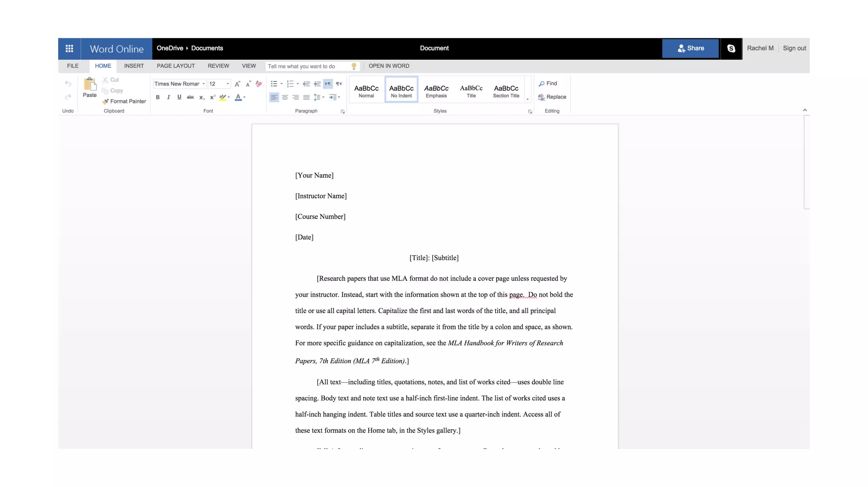Click the font color A swatch

tap(238, 97)
